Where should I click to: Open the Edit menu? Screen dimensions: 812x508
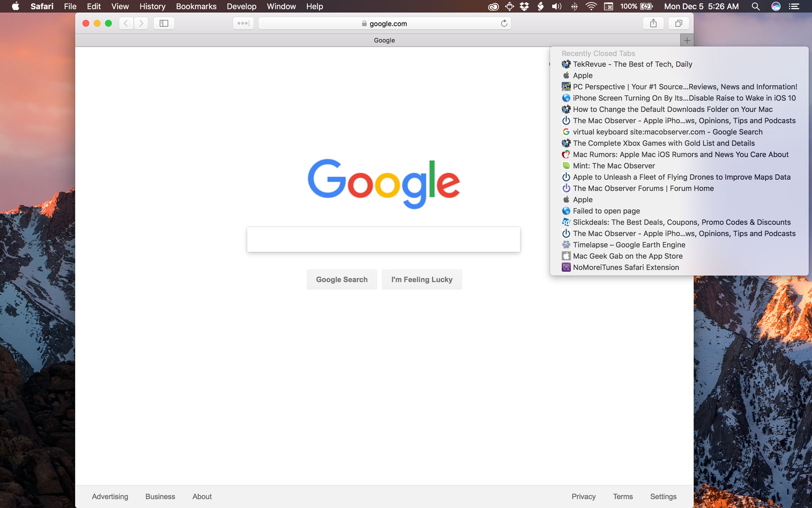(94, 6)
